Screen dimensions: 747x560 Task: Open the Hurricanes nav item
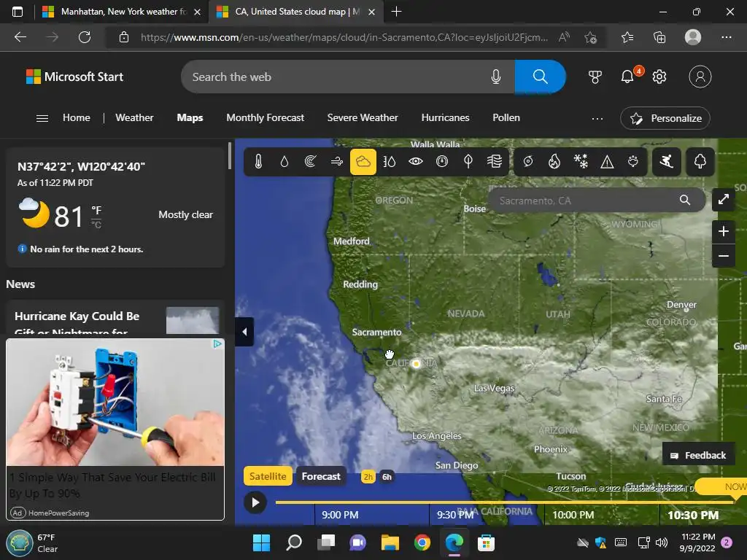coord(446,117)
